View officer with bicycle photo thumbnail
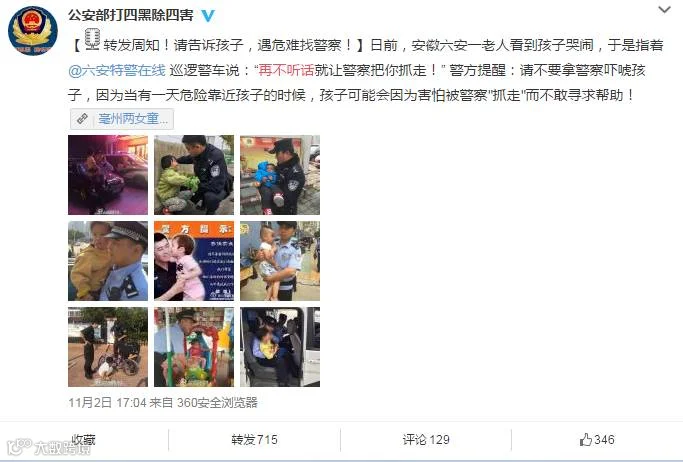The height and width of the screenshot is (462, 683). 108,347
